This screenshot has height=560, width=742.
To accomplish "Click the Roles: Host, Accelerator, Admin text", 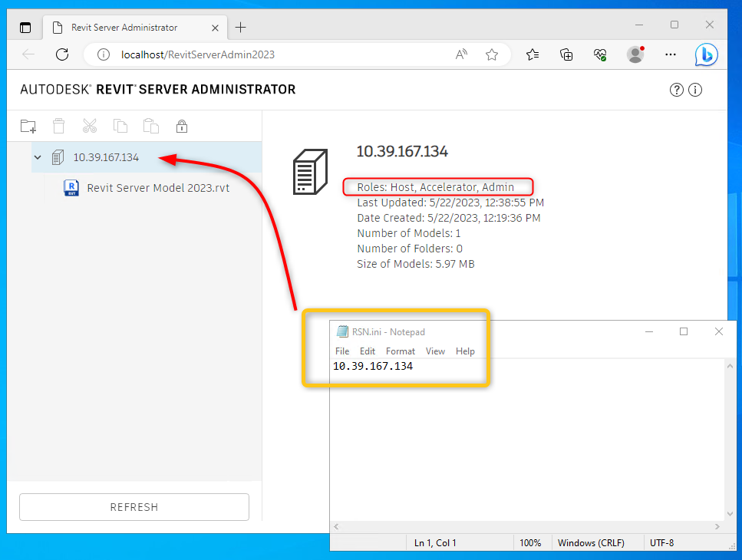I will point(435,187).
